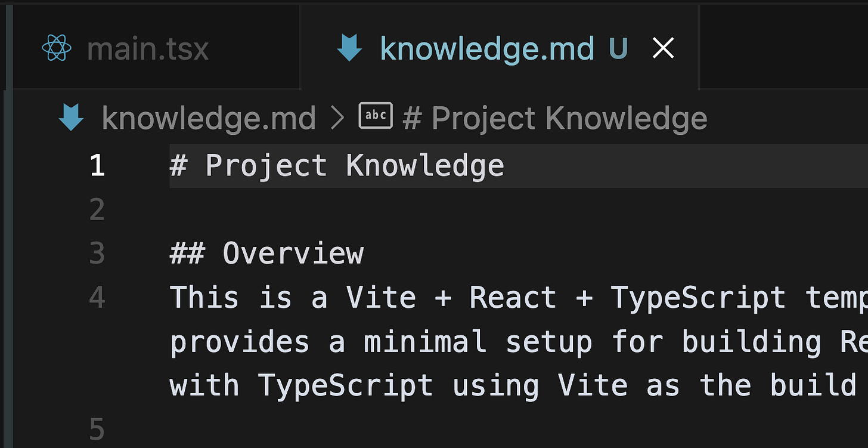Close the knowledge.md tab
The width and height of the screenshot is (868, 448).
(x=663, y=48)
